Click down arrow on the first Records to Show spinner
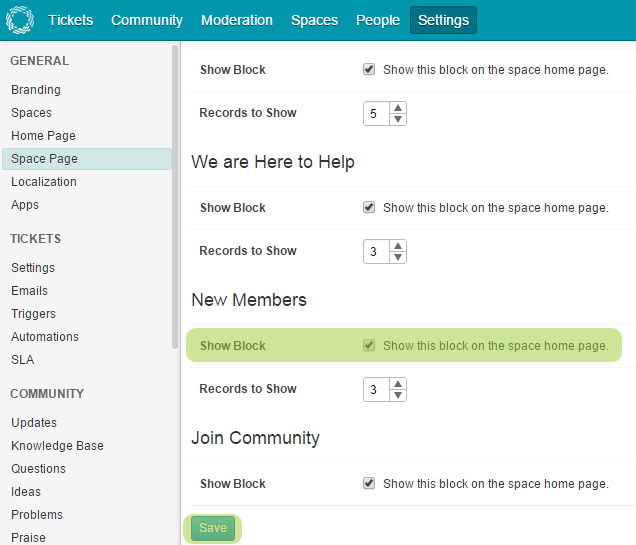 coord(398,119)
